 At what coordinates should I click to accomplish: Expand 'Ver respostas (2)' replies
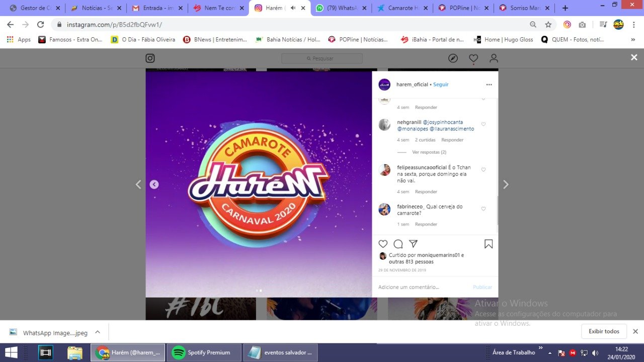tap(429, 152)
